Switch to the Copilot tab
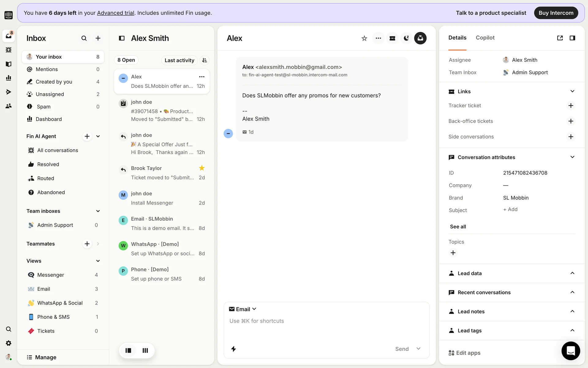The height and width of the screenshot is (368, 588). (485, 38)
